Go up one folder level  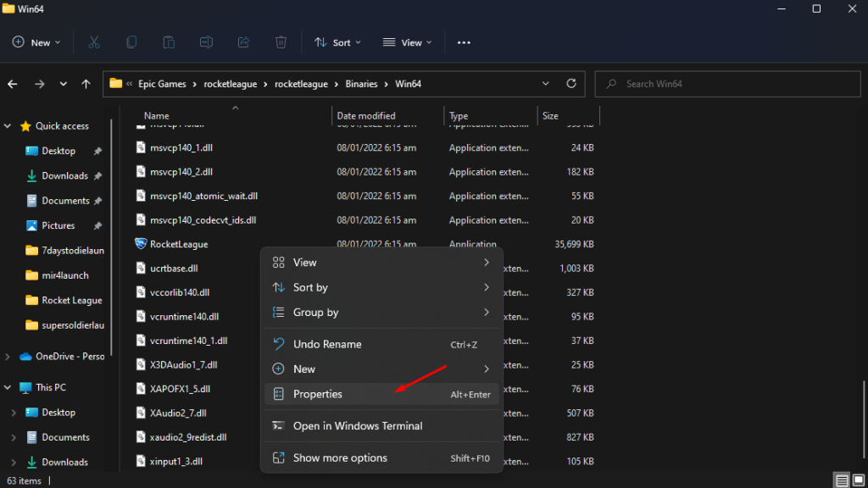tap(86, 84)
